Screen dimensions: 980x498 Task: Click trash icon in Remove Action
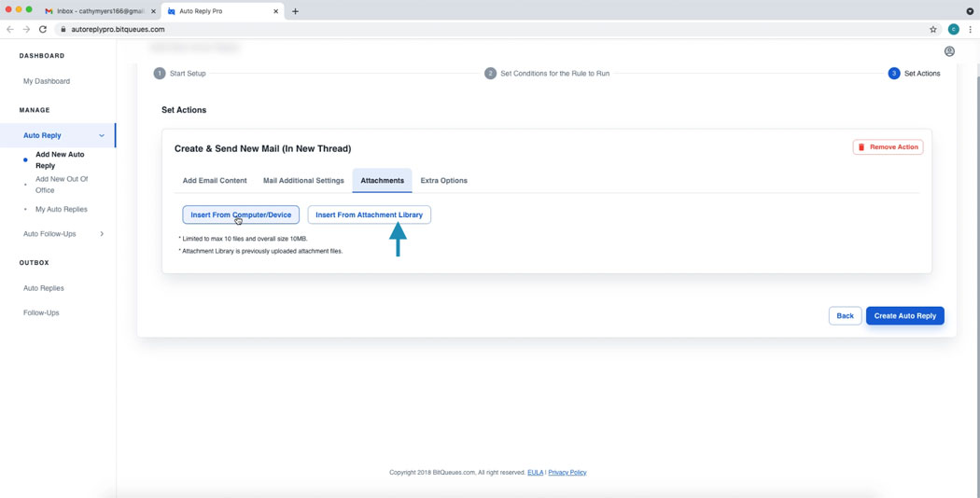pos(861,147)
